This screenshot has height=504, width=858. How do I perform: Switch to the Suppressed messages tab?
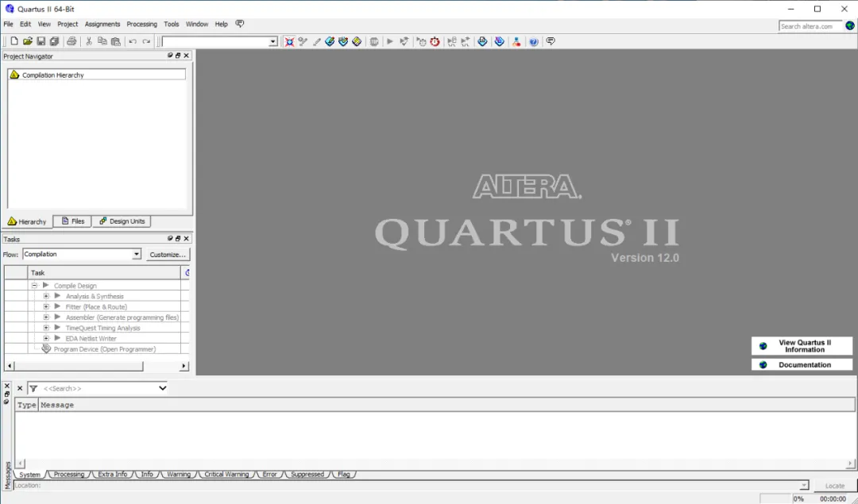click(x=307, y=475)
